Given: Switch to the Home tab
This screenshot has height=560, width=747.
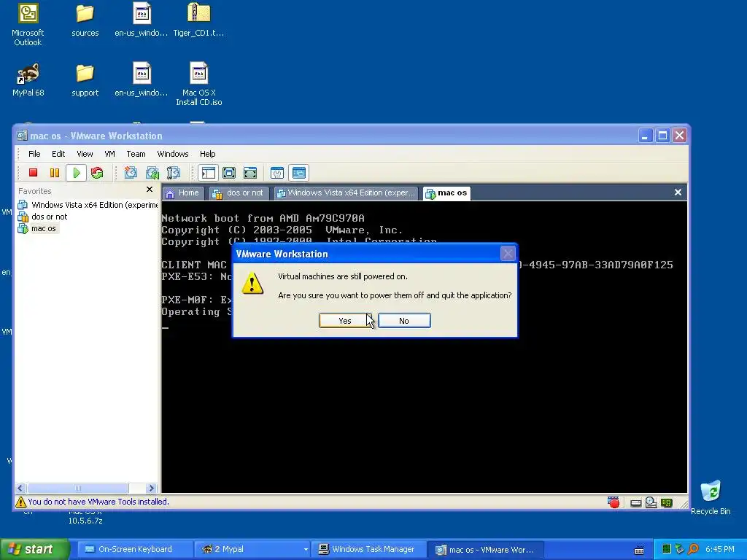Looking at the screenshot, I should click(x=183, y=192).
